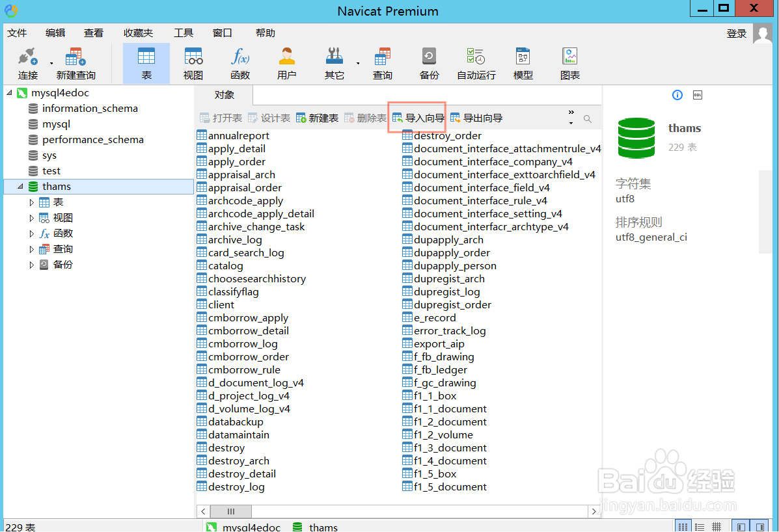Screen dimensions: 779x532
Task: Click the user avatar next to 登录
Action: [x=763, y=34]
